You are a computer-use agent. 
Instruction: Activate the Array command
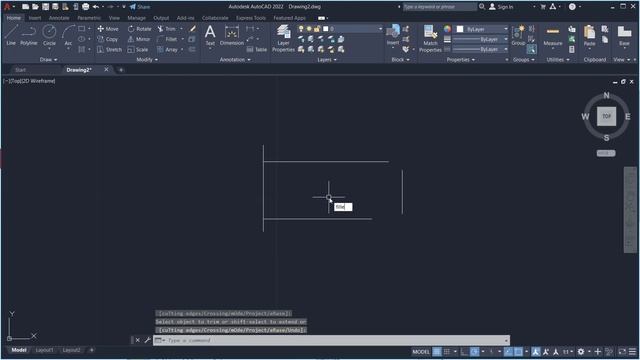click(x=167, y=49)
